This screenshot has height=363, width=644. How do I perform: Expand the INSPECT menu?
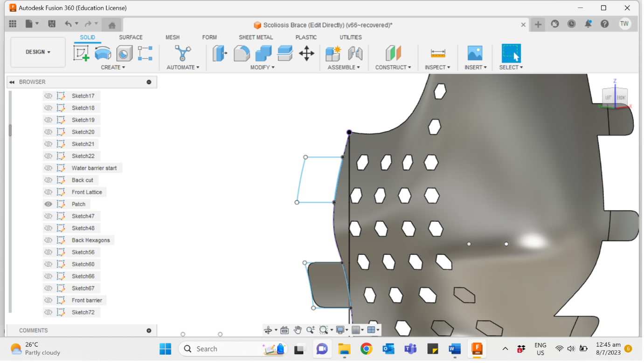[x=437, y=68]
